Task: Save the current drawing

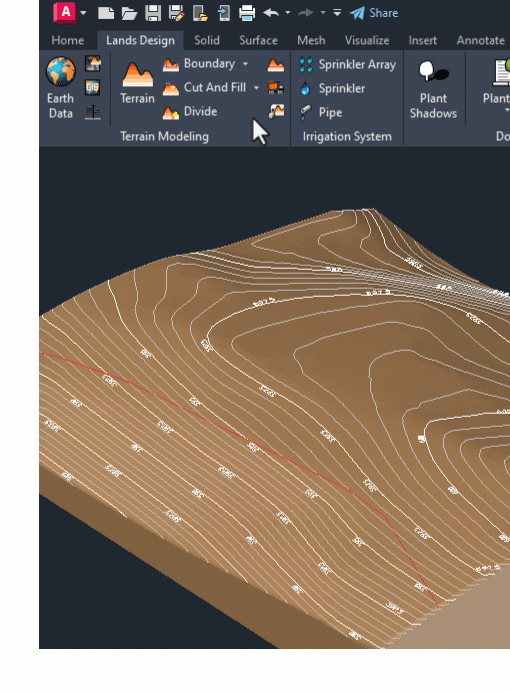Action: [153, 13]
